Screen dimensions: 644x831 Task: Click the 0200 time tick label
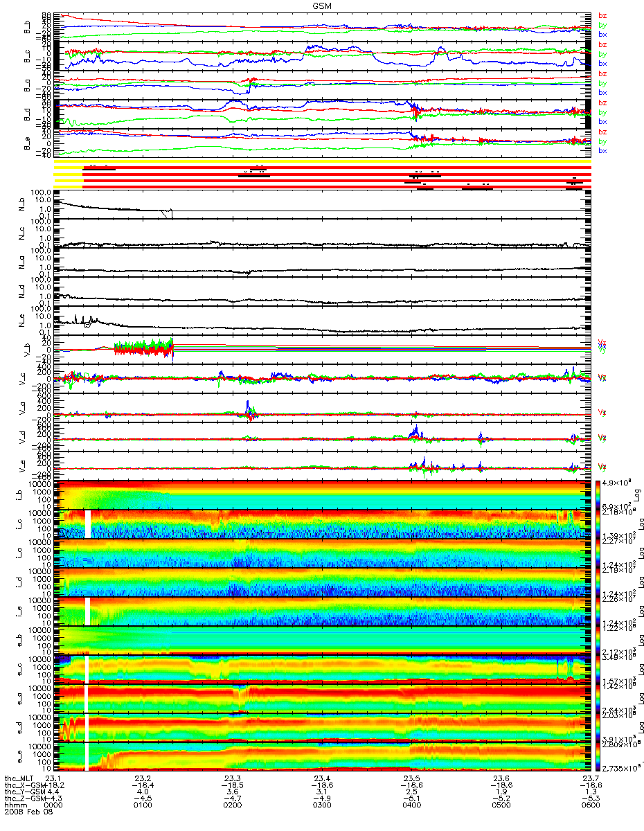tap(232, 805)
